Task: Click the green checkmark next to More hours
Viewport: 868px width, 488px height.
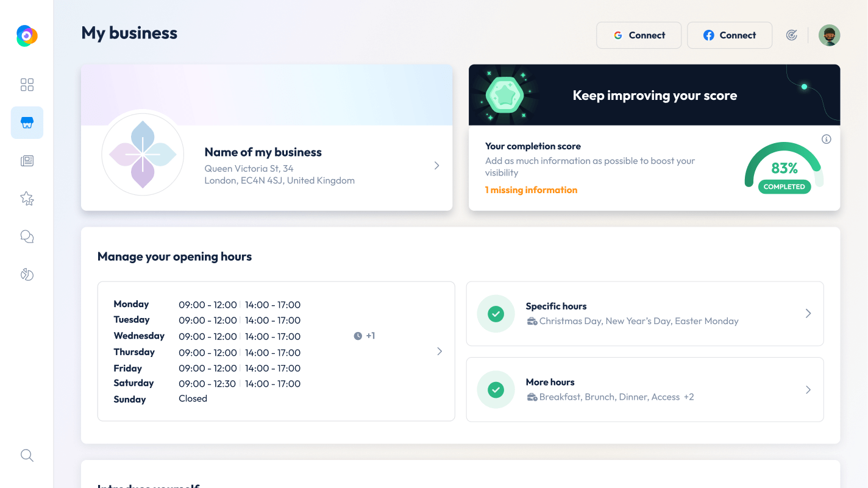Action: [496, 389]
